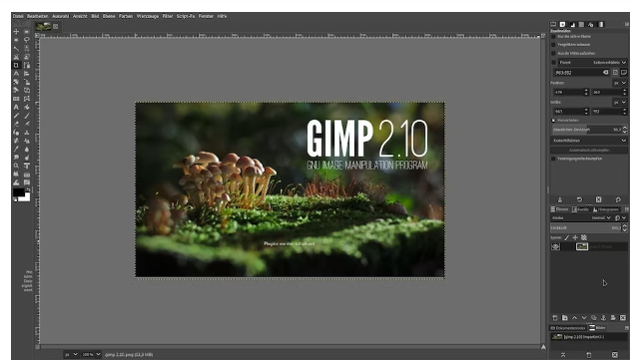Open the Größe unit 'px' dropdown
The width and height of the screenshot is (634, 364).
[620, 102]
